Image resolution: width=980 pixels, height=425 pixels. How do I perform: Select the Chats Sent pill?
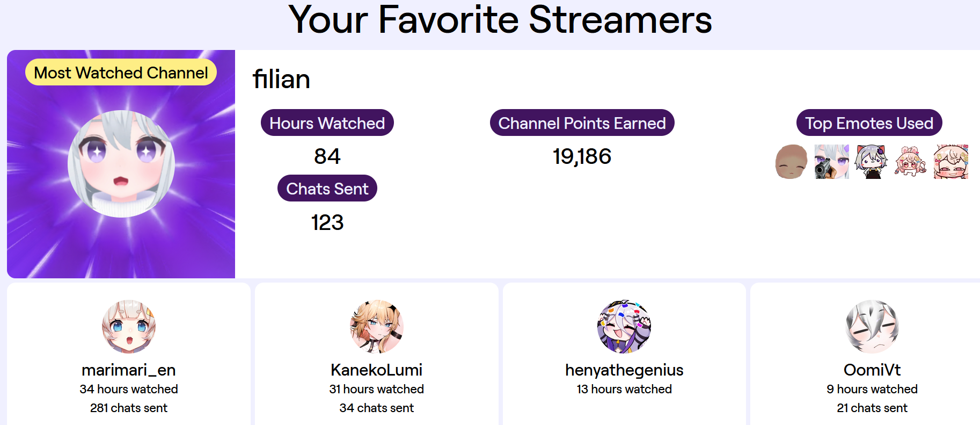[327, 189]
